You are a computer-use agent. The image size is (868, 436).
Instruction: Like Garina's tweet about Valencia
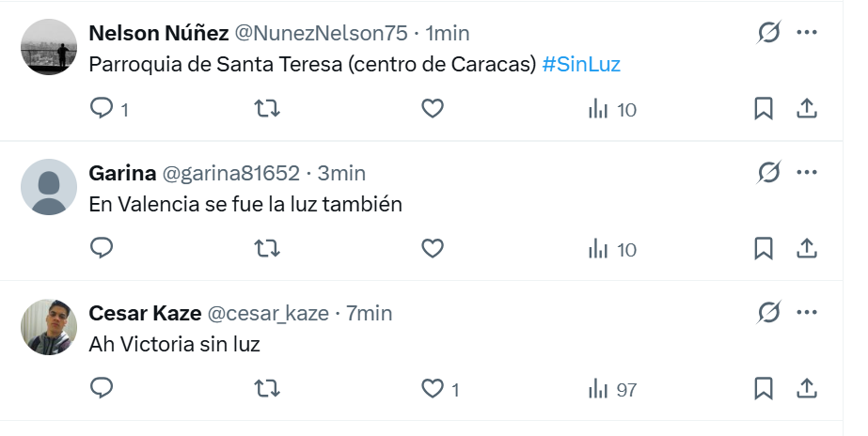[432, 249]
